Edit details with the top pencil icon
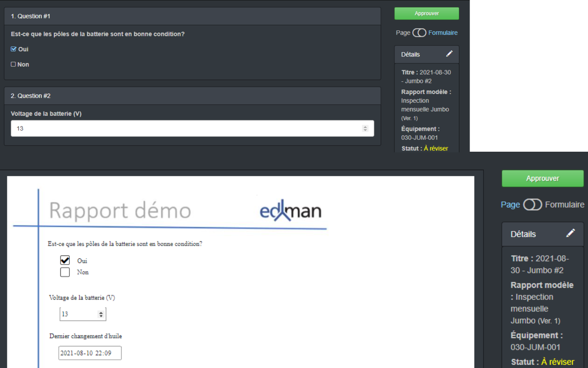 (x=449, y=54)
